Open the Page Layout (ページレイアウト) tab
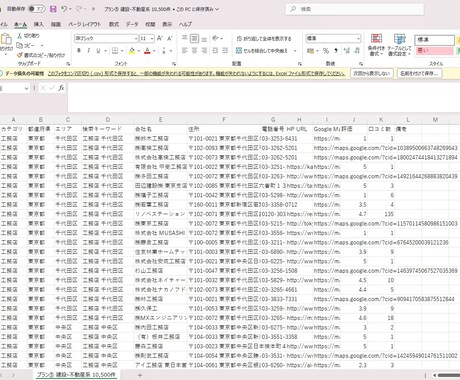The image size is (460, 380). 85,24
